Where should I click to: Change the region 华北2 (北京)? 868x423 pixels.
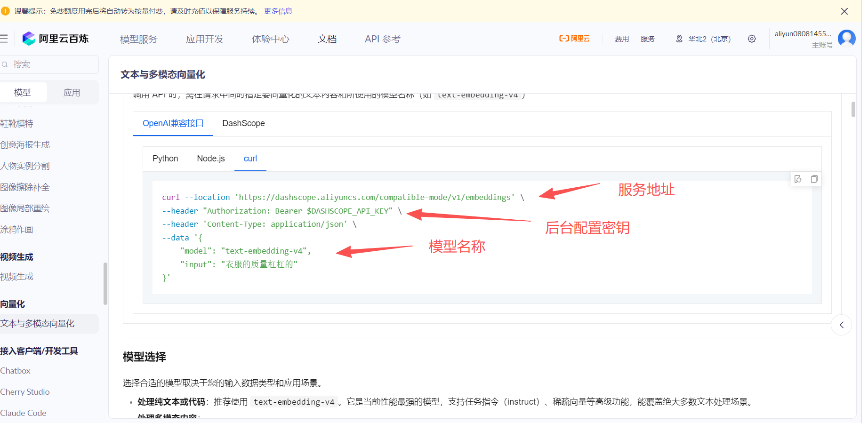(x=704, y=39)
